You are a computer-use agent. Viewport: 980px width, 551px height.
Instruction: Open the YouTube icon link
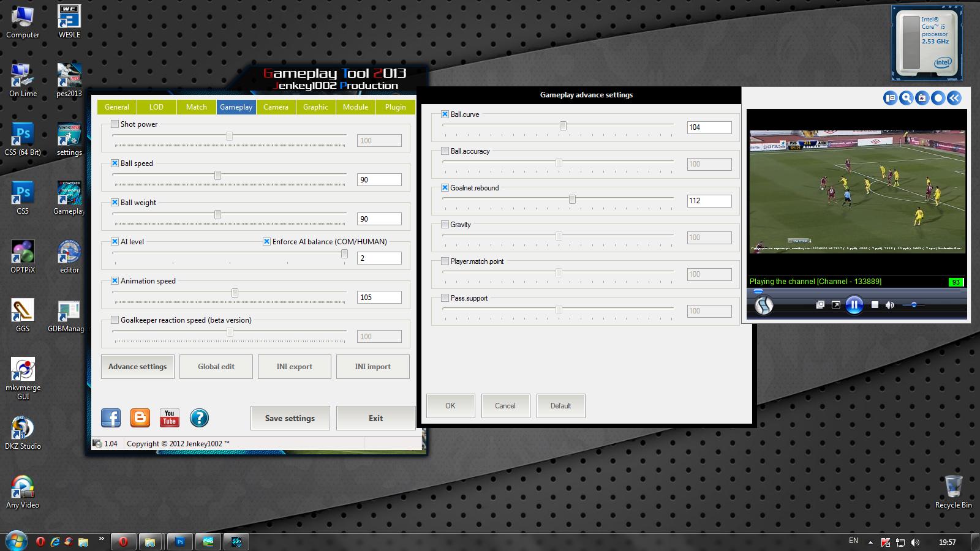[x=170, y=418]
